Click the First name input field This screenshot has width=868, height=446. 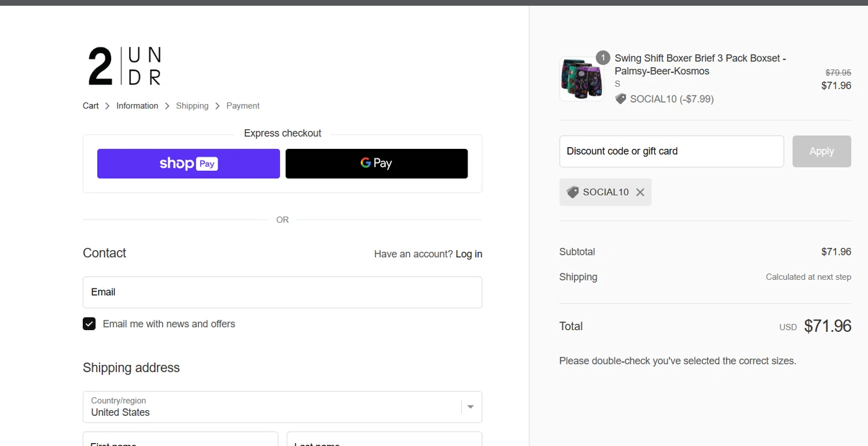(181, 439)
